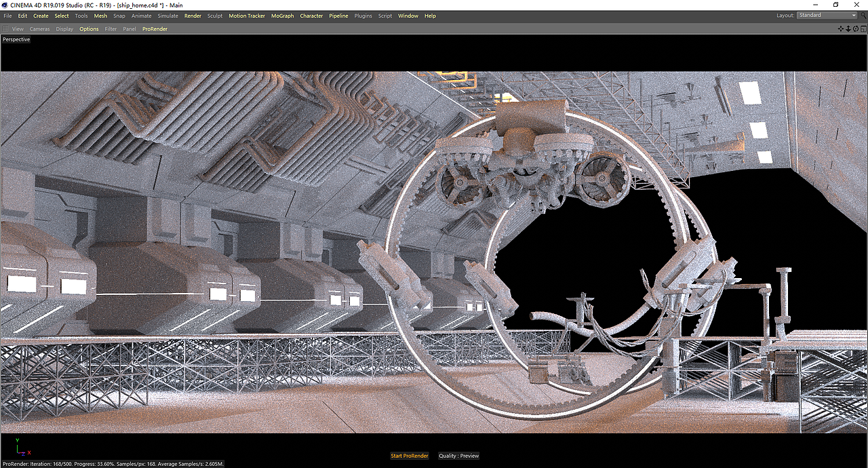Restore down the Cinema 4D window
Screen dimensions: 868x468
click(x=835, y=5)
